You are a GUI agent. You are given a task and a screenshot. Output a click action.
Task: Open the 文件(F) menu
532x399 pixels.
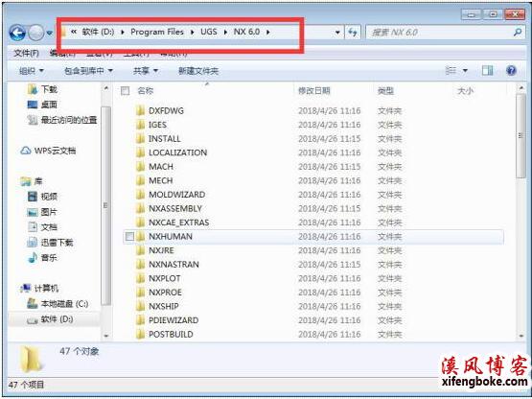pos(26,53)
